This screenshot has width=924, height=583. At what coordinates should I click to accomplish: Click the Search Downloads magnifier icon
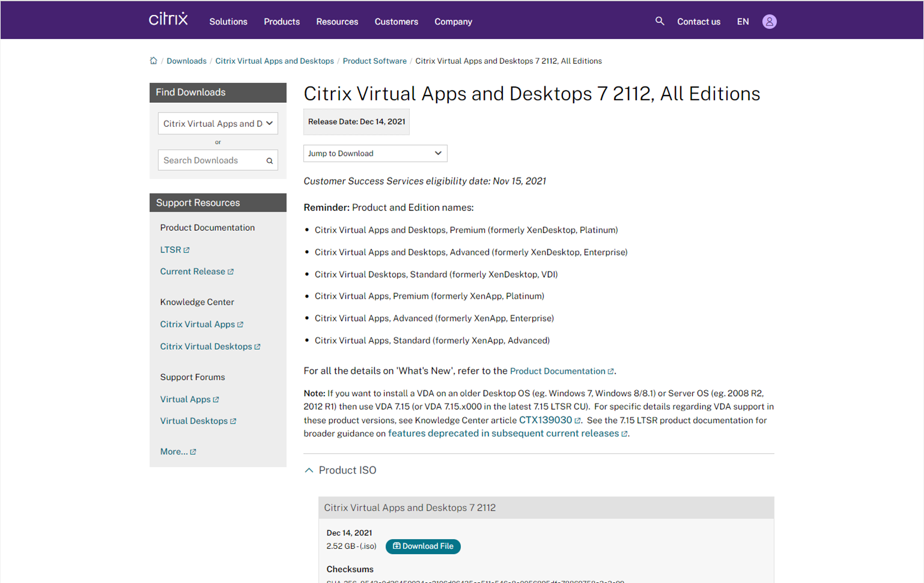(x=270, y=160)
